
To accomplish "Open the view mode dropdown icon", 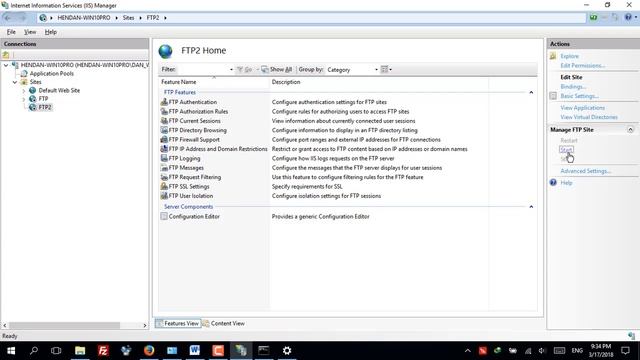I will 386,69.
